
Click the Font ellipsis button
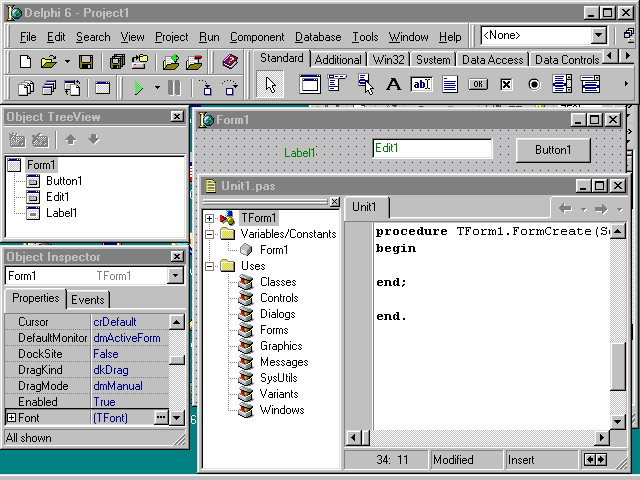pyautogui.click(x=161, y=417)
